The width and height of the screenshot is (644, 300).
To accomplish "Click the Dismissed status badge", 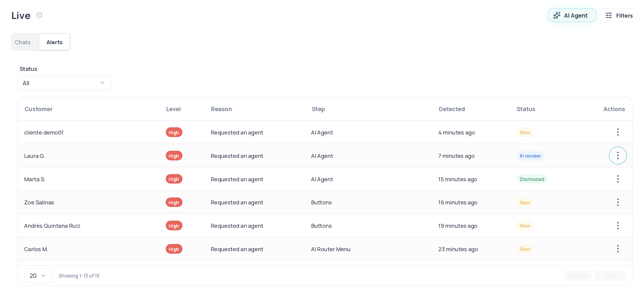I will pyautogui.click(x=532, y=179).
